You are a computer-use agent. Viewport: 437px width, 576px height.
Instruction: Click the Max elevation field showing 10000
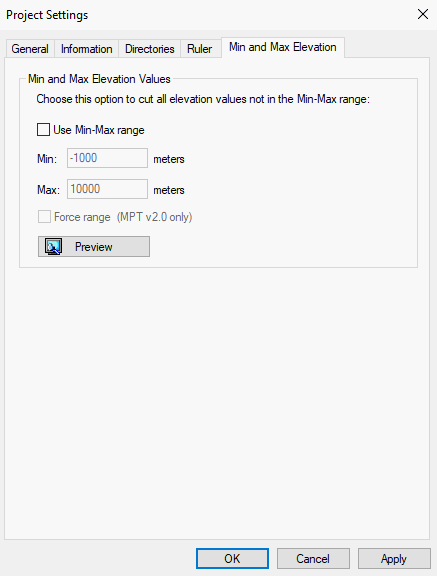(107, 189)
